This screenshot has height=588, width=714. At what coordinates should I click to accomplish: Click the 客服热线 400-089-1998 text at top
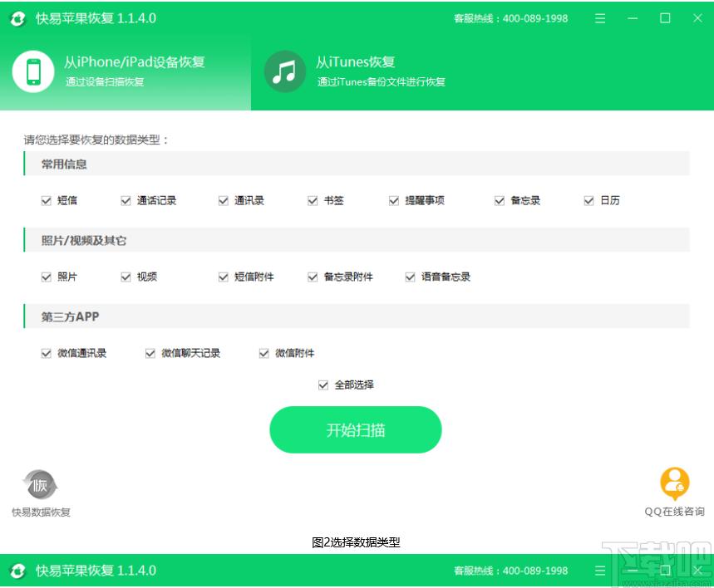(x=511, y=18)
